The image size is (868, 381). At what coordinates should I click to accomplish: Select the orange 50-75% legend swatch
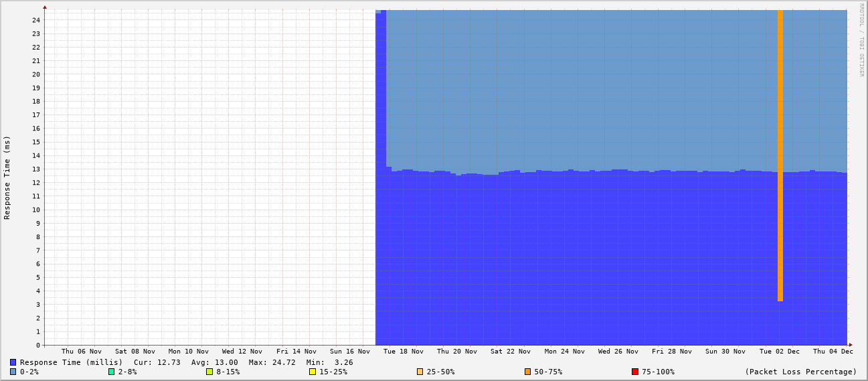pyautogui.click(x=528, y=372)
